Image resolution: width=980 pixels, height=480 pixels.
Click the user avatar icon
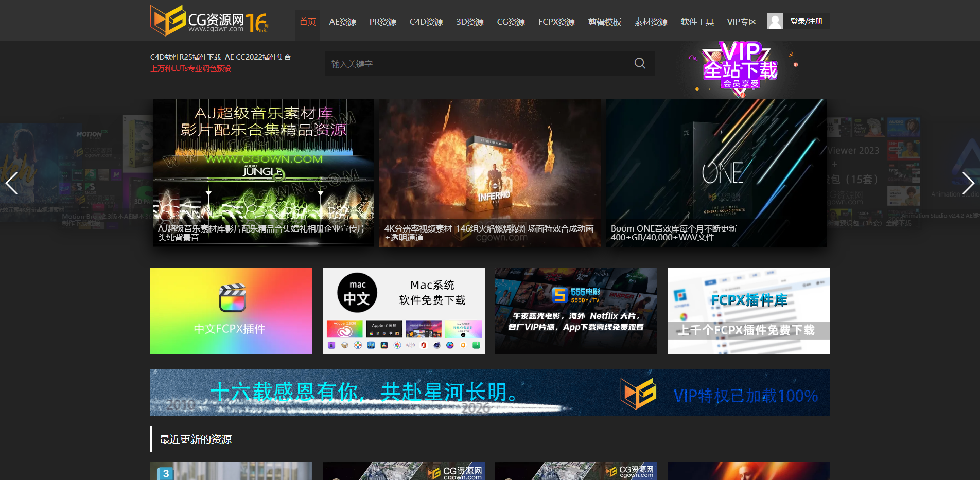click(775, 21)
